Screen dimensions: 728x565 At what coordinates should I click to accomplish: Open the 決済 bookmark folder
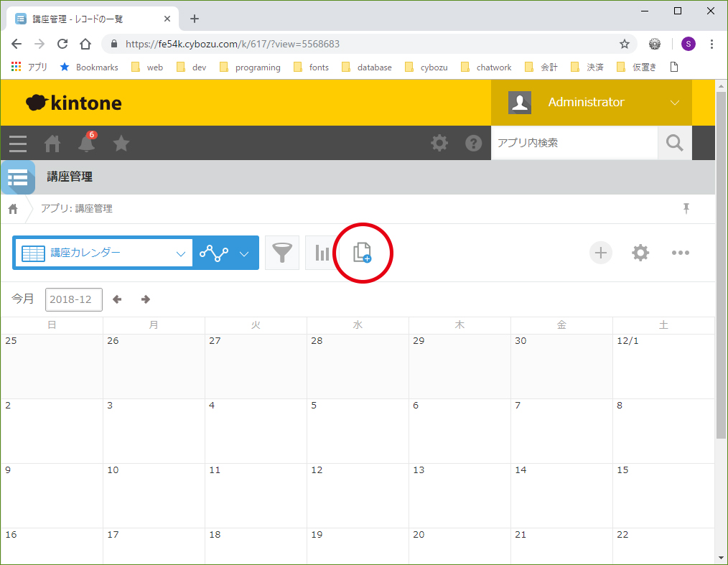587,67
